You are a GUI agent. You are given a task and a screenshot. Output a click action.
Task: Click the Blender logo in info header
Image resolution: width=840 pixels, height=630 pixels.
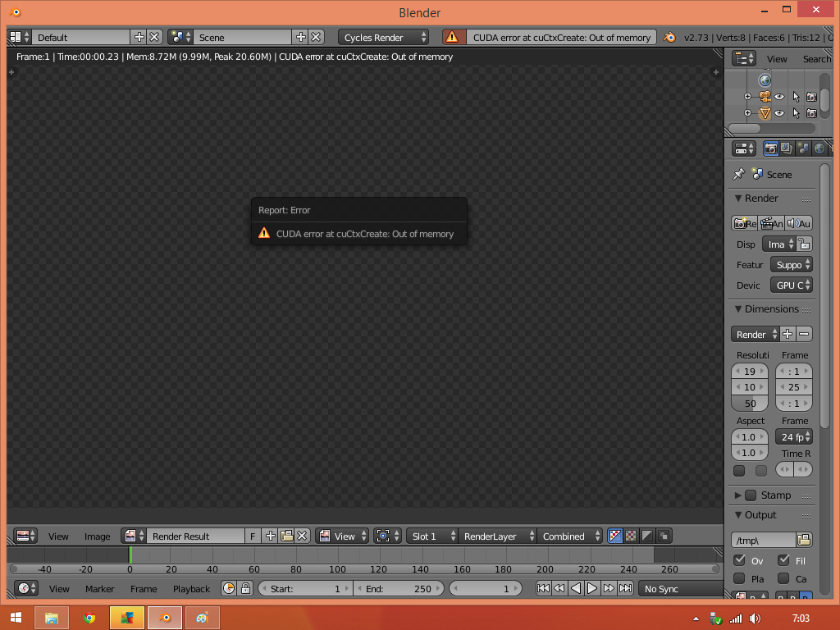tap(669, 37)
